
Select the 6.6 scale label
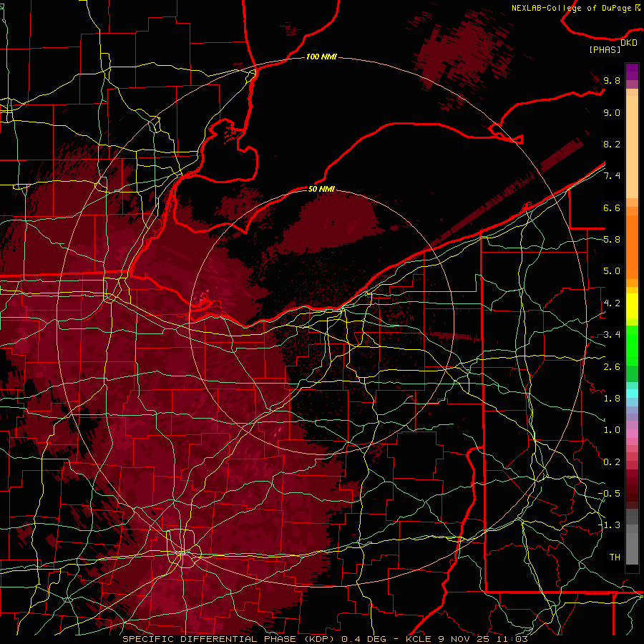point(612,208)
